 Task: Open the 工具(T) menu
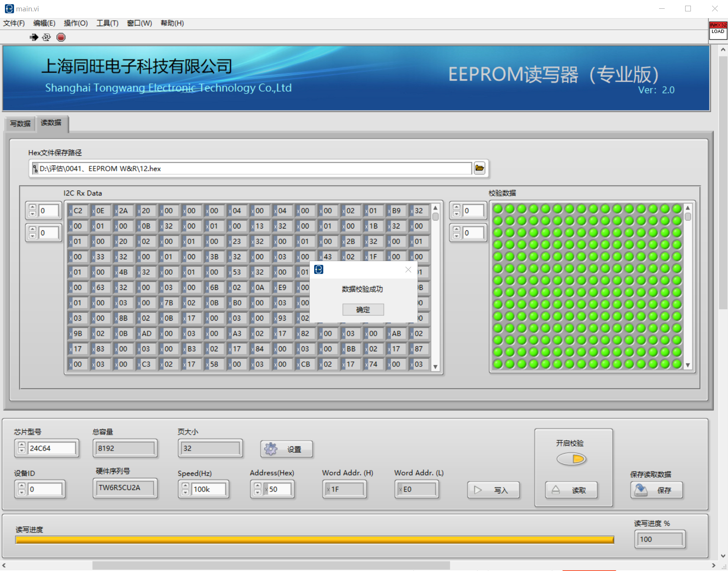(107, 23)
